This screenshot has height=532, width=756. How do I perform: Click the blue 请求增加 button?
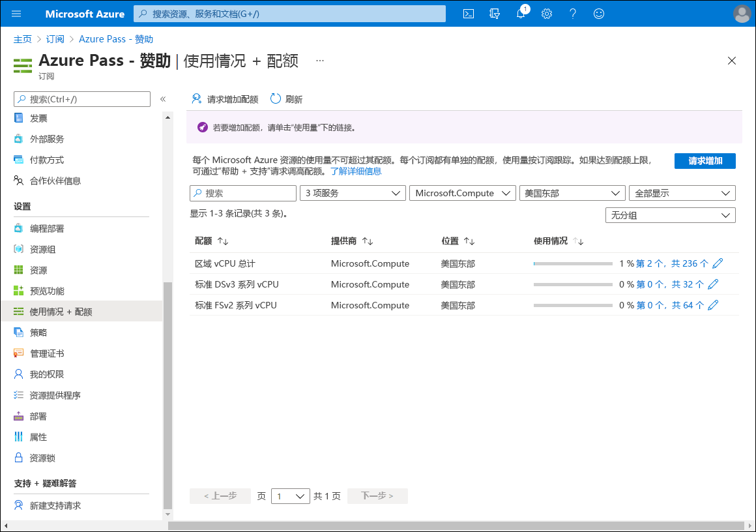(x=705, y=160)
